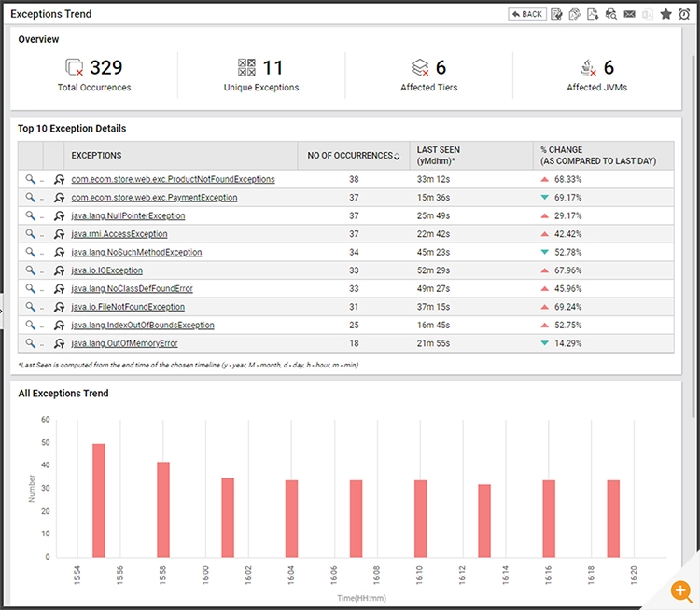Click trace icon beside FileNotFoundException
This screenshot has width=700, height=610.
tap(60, 308)
